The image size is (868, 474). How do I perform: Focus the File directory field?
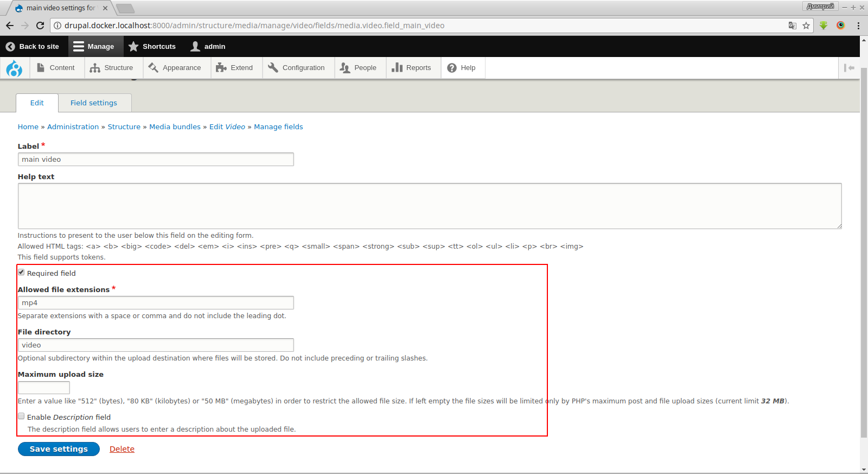tap(156, 345)
